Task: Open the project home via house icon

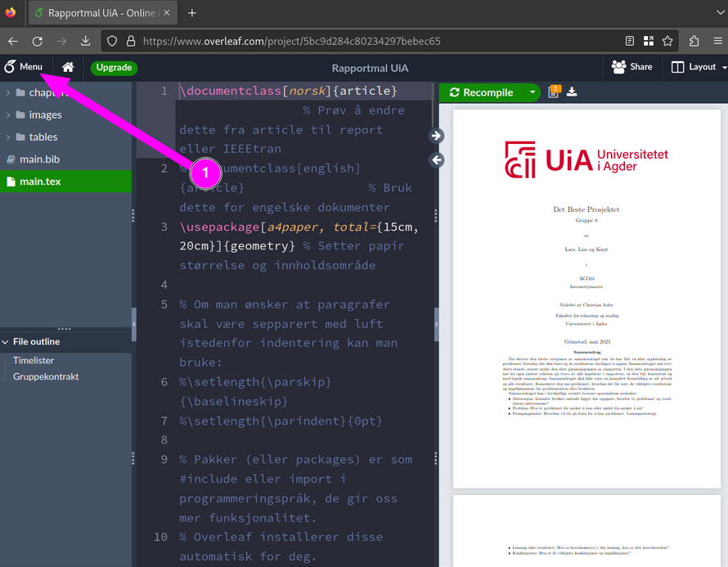Action: 67,68
